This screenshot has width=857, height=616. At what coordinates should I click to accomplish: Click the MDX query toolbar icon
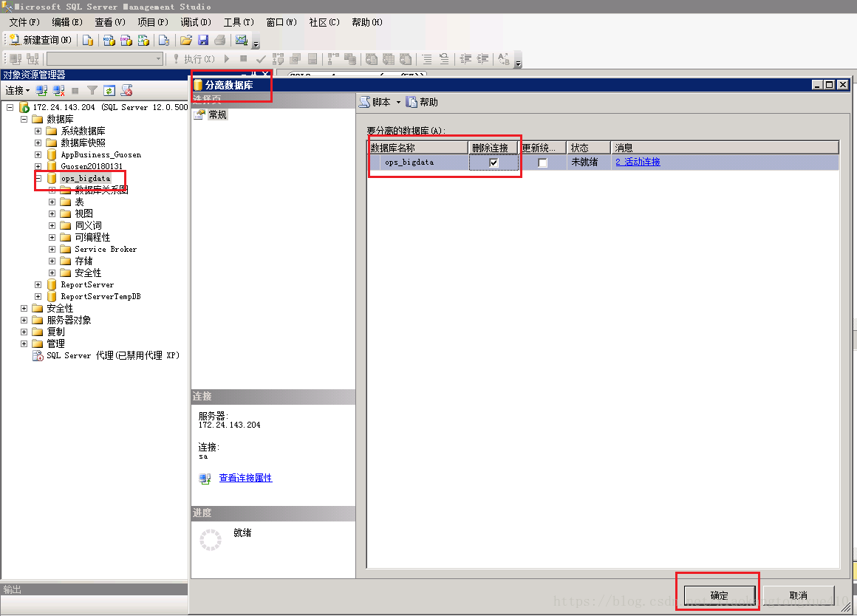pyautogui.click(x=109, y=41)
